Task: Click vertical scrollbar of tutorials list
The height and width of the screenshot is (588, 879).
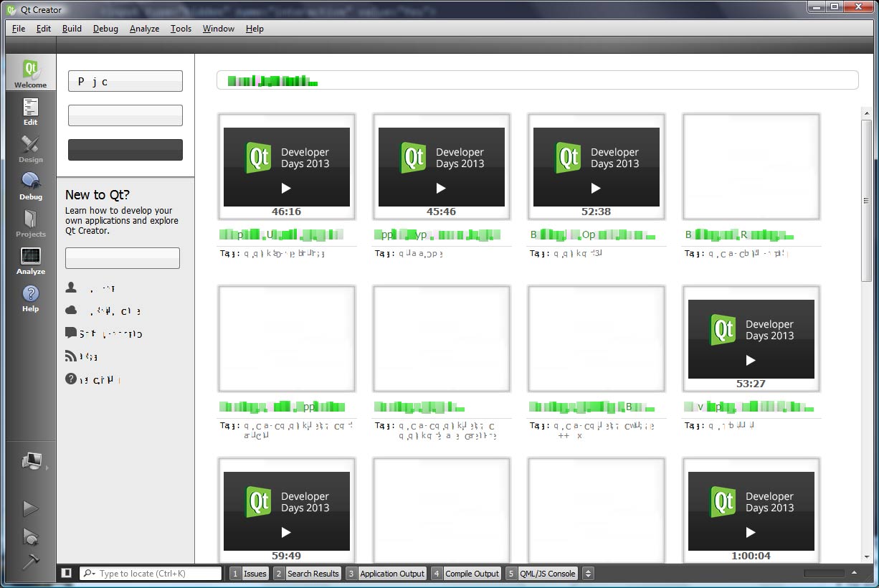Action: point(867,201)
